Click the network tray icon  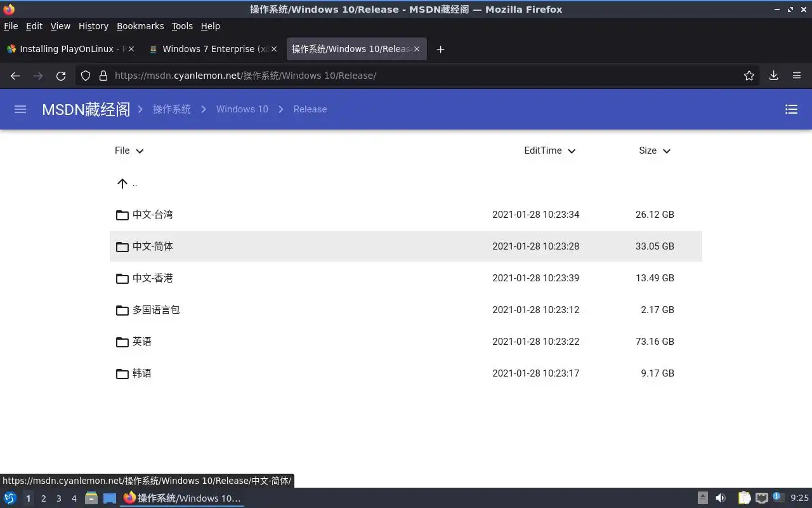click(x=762, y=498)
